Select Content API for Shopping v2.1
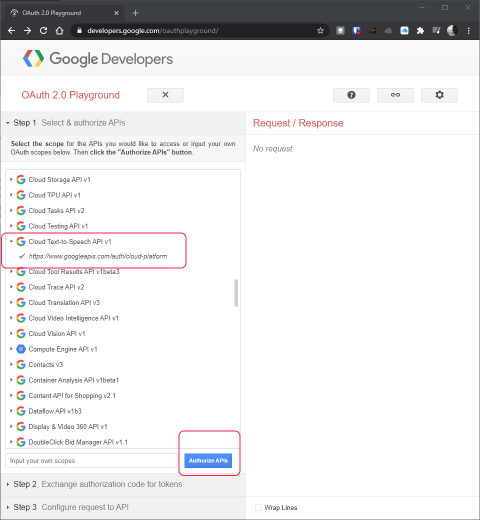This screenshot has width=480, height=520. [x=72, y=396]
